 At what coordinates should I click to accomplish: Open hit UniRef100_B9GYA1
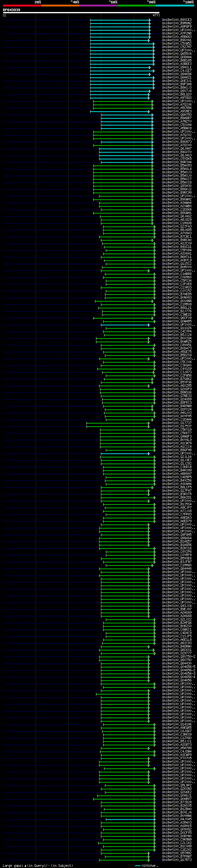177,40
